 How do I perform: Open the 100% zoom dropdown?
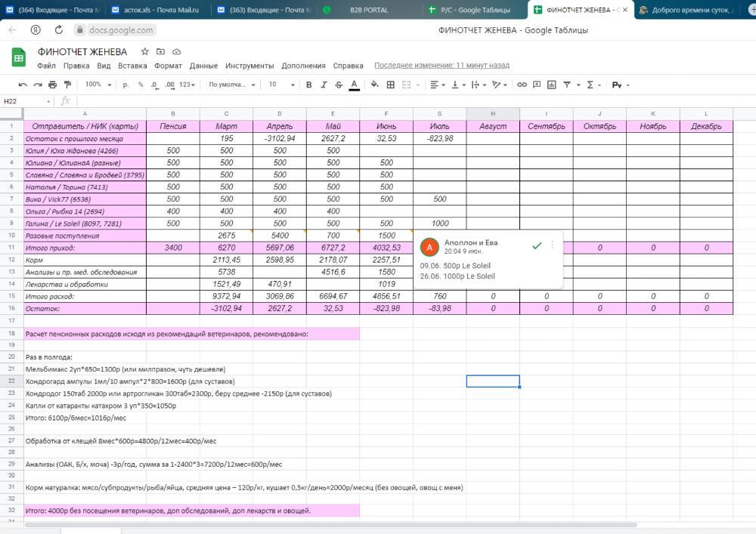click(x=97, y=85)
